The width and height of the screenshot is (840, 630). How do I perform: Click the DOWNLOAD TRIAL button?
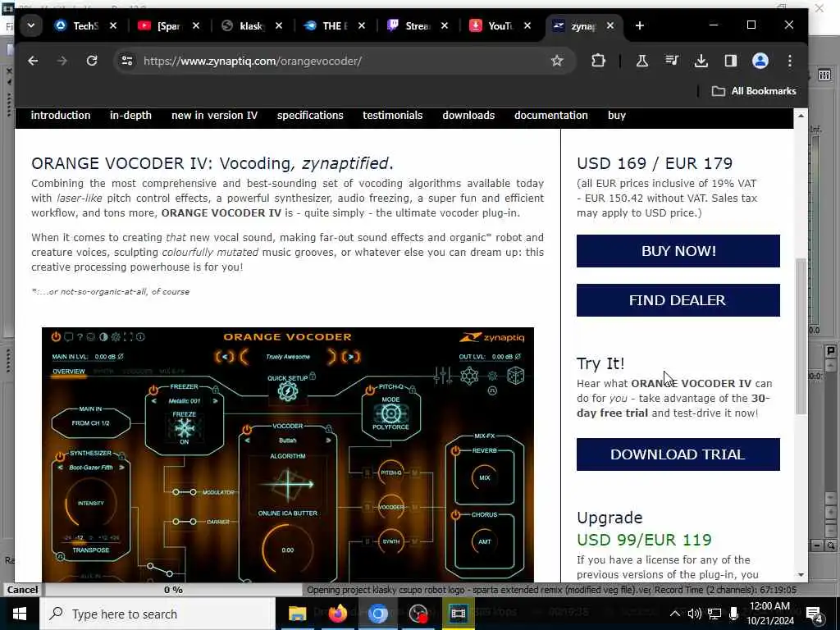coord(678,454)
